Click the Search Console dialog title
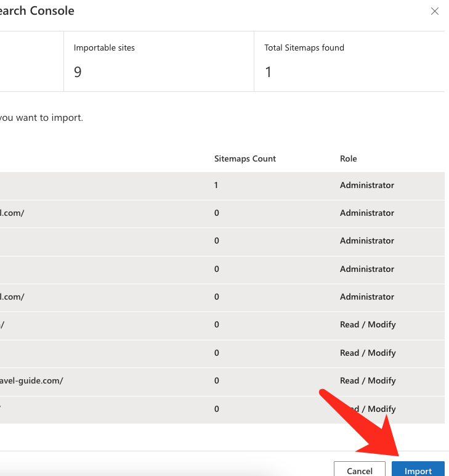The image size is (449, 476). [x=37, y=11]
